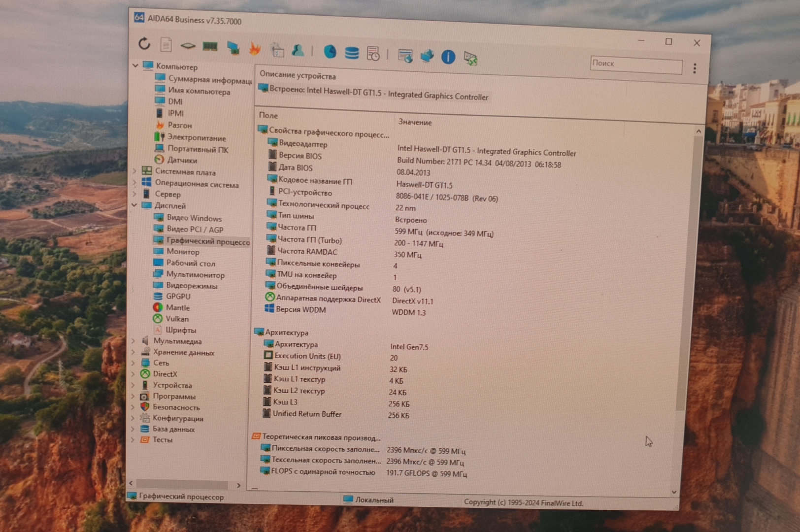Screen dimensions: 800x532
Task: Open the Датчики sensor item
Action: point(176,160)
